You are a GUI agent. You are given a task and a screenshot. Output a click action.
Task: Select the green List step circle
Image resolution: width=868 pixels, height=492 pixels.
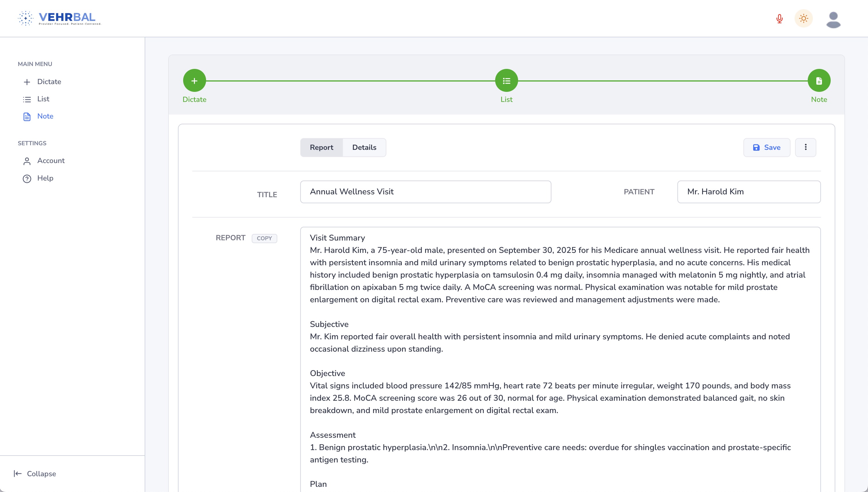click(x=506, y=80)
